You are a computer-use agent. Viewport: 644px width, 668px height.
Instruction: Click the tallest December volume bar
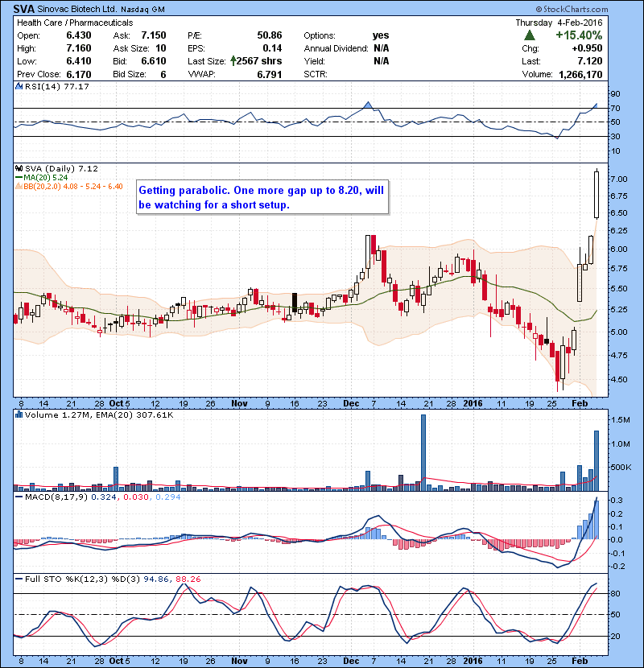point(423,452)
